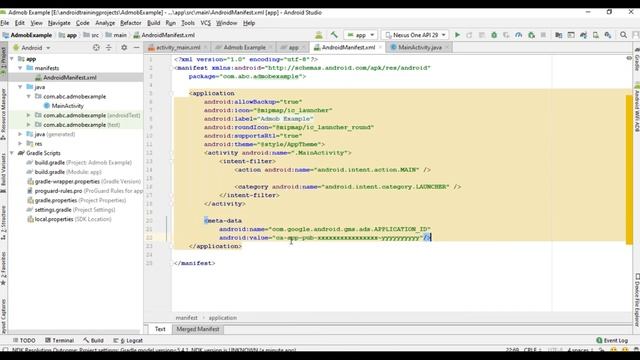Open the Merged Manifest bottom tab

(198, 329)
